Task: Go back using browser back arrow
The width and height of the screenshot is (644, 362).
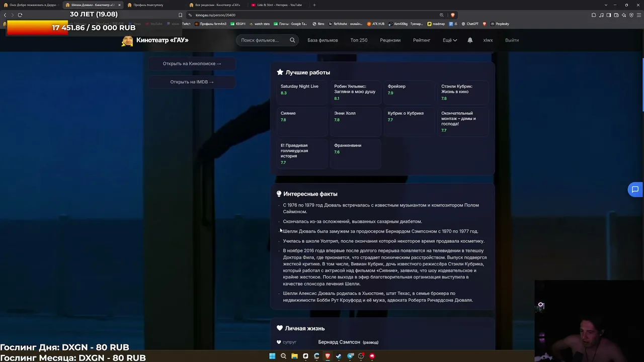Action: coord(6,15)
